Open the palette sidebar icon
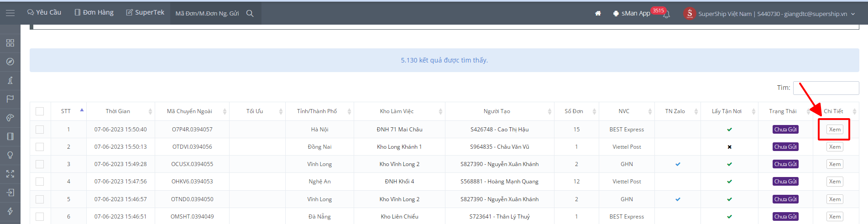Screen dimensions: 868x224 pyautogui.click(x=10, y=118)
